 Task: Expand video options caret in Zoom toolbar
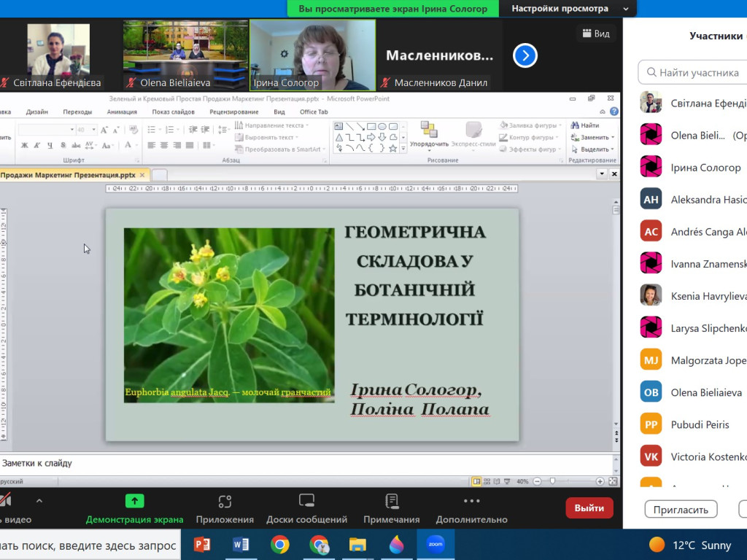pos(39,501)
